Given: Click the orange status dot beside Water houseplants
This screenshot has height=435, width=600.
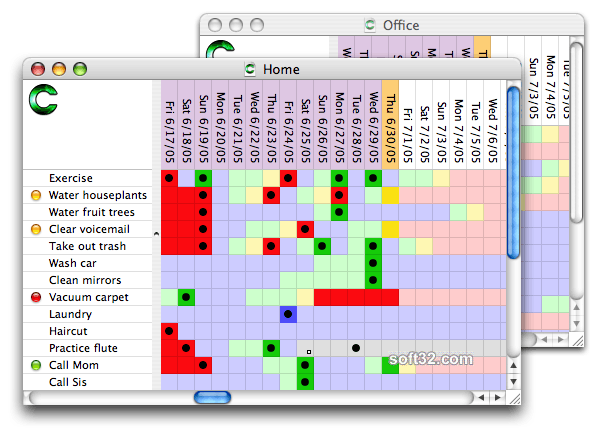Looking at the screenshot, I should coord(36,196).
